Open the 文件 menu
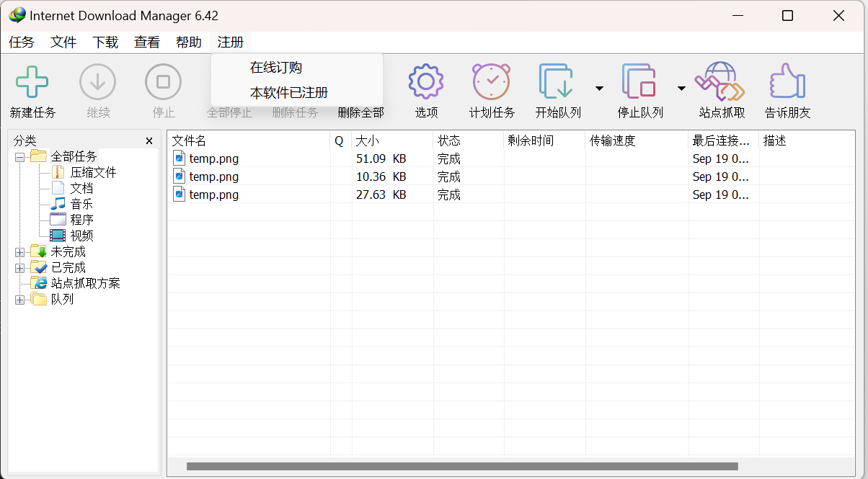The image size is (868, 479). click(63, 42)
